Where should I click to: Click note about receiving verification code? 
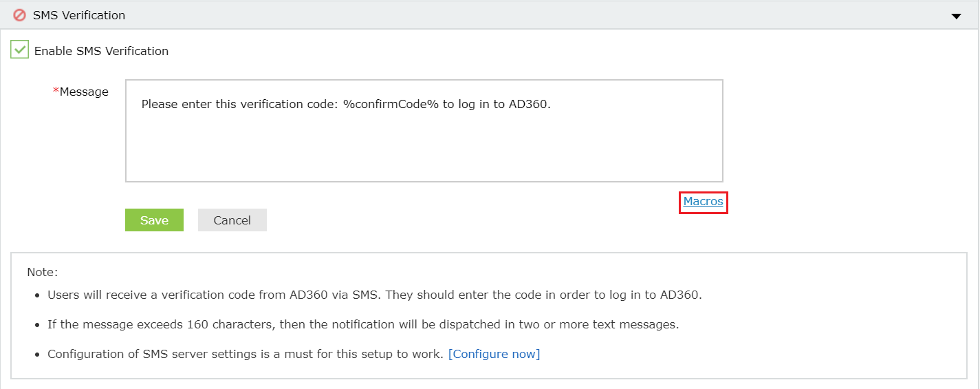coord(374,295)
